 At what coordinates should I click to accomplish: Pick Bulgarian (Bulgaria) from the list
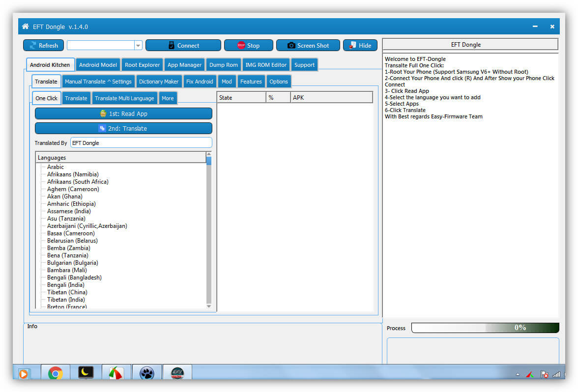click(73, 263)
